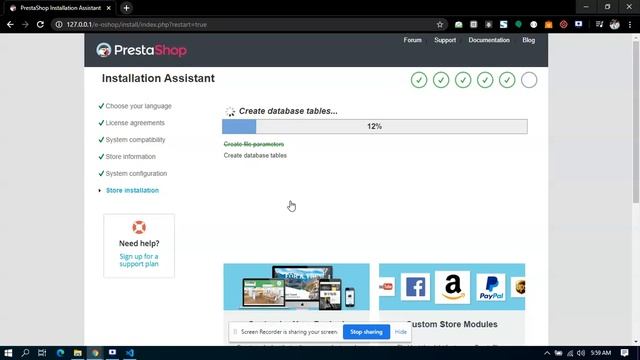The height and width of the screenshot is (360, 640).
Task: Open File Explorer from taskbar
Action: point(78,353)
